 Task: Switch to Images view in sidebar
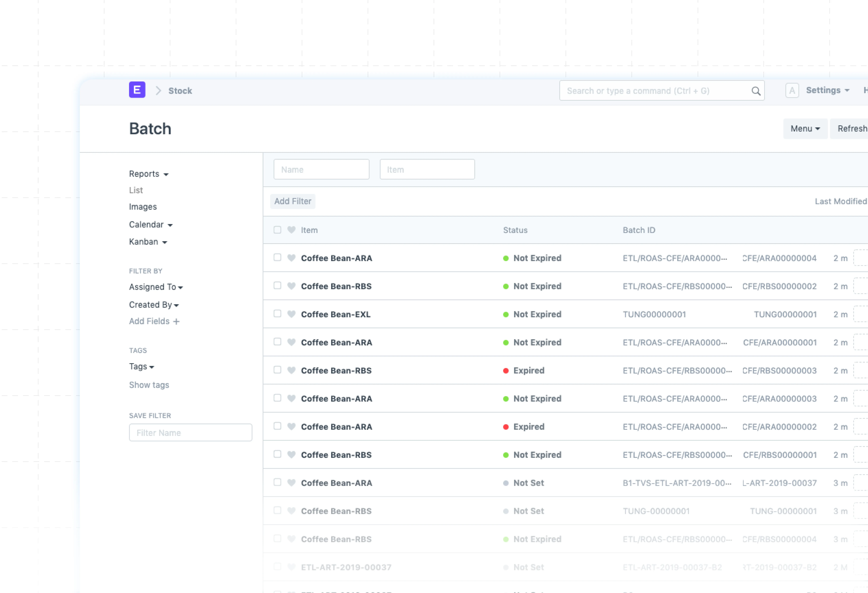143,207
